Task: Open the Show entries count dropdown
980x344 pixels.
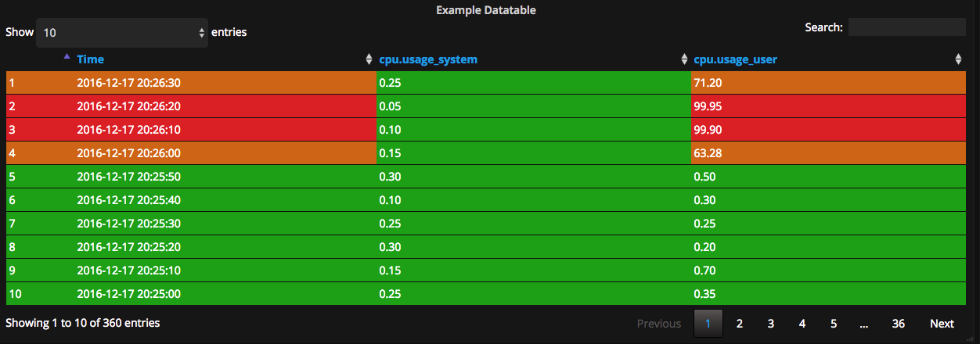Action: [x=122, y=33]
